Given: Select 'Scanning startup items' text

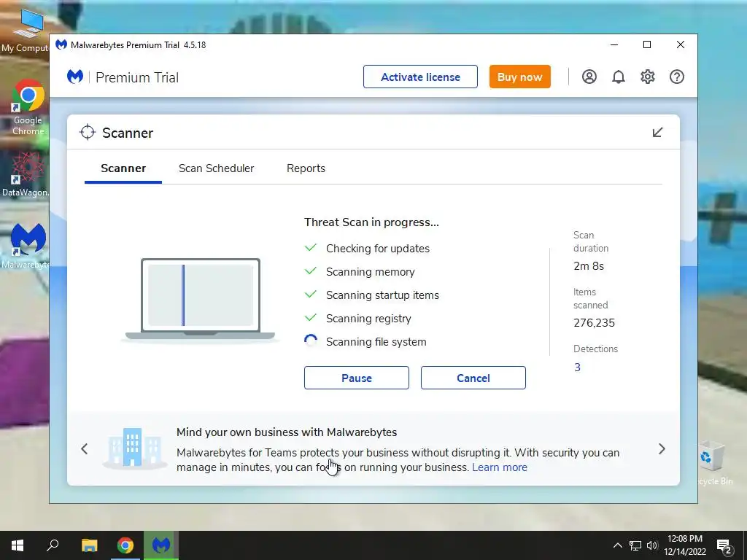Looking at the screenshot, I should point(382,295).
